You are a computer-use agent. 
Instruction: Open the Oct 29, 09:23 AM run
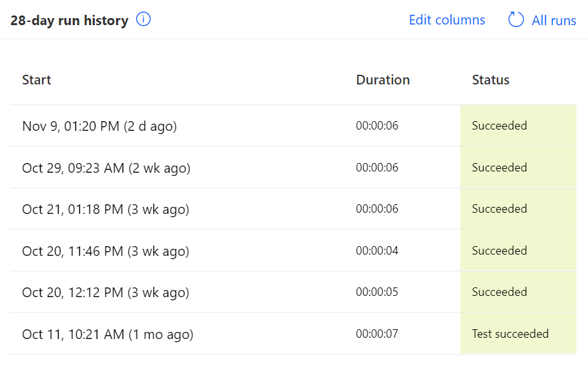pos(106,168)
